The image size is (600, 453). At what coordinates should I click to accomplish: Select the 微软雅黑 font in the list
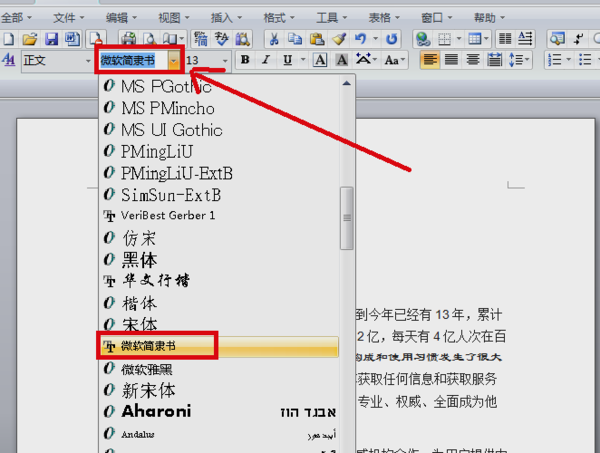pos(219,369)
